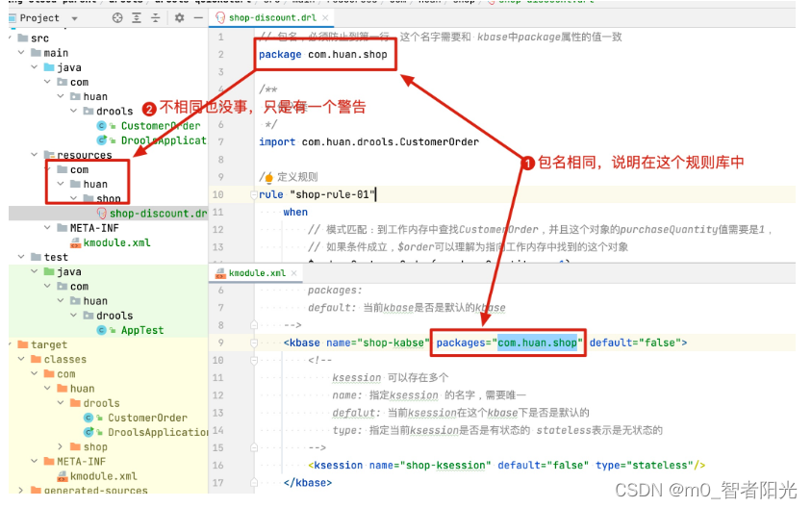
Task: Close the shop-discount.drl tab
Action: pos(325,17)
